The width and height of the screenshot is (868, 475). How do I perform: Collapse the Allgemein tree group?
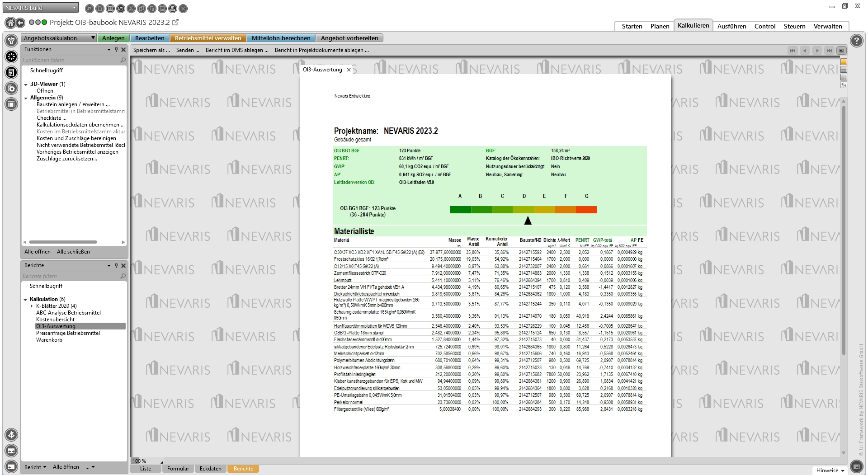(x=26, y=98)
